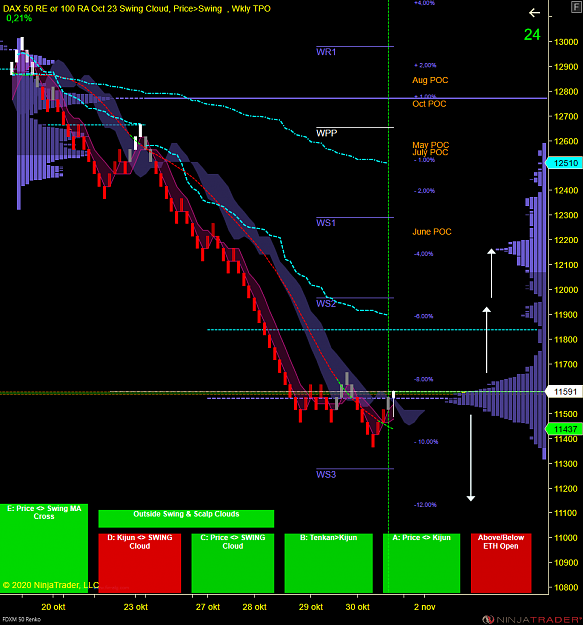Viewport: 583px width, 625px height.
Task: Click the C: Price <> SWING Cloud box
Action: (233, 563)
